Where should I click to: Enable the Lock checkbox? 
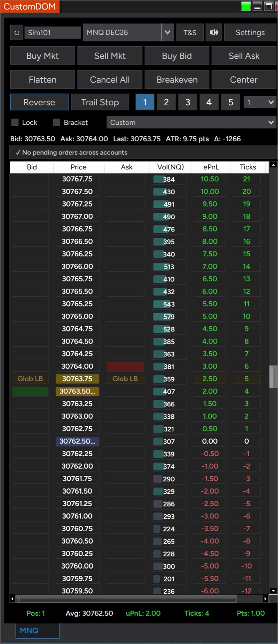coord(15,122)
